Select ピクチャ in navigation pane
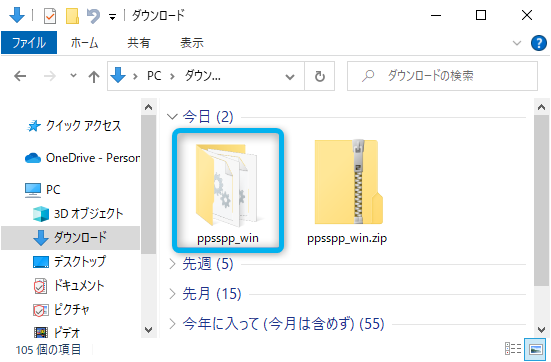The width and height of the screenshot is (551, 362). click(61, 309)
